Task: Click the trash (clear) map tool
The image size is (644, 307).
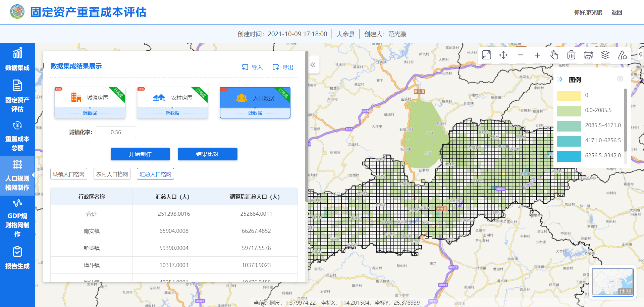Action: point(571,55)
